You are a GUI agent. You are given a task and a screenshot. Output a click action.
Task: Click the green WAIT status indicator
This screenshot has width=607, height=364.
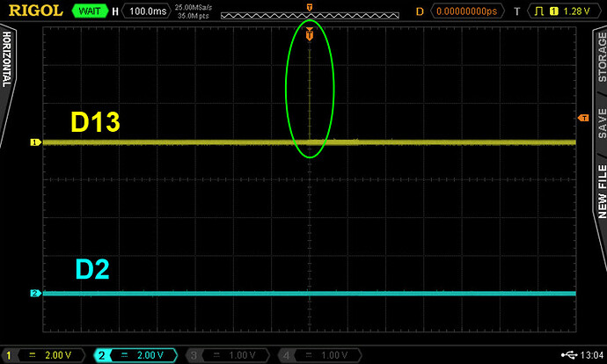(90, 11)
